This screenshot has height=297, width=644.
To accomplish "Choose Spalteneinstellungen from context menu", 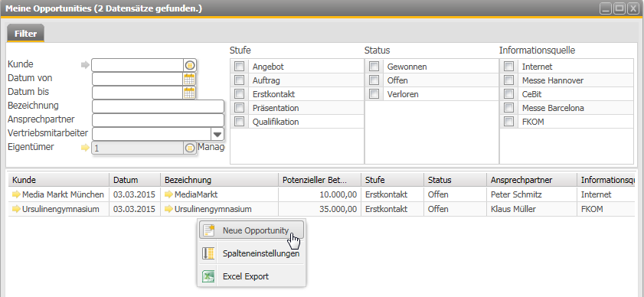I will [x=251, y=253].
